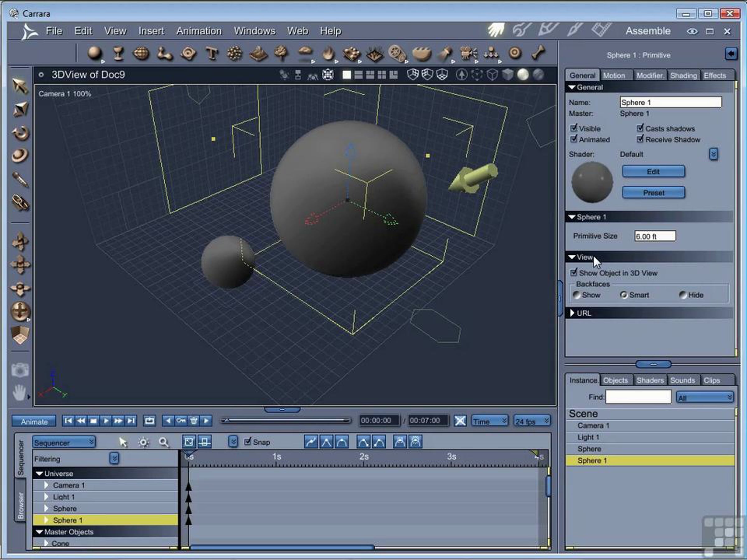747x560 pixels.
Task: Expand the Camera 1 tree row
Action: [x=46, y=485]
